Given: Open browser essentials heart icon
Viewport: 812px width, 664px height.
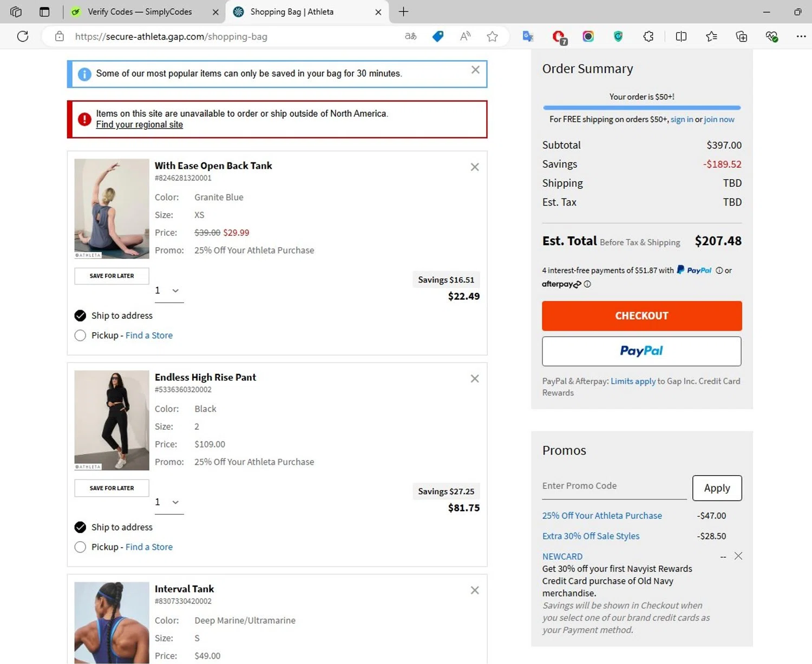Looking at the screenshot, I should [771, 36].
